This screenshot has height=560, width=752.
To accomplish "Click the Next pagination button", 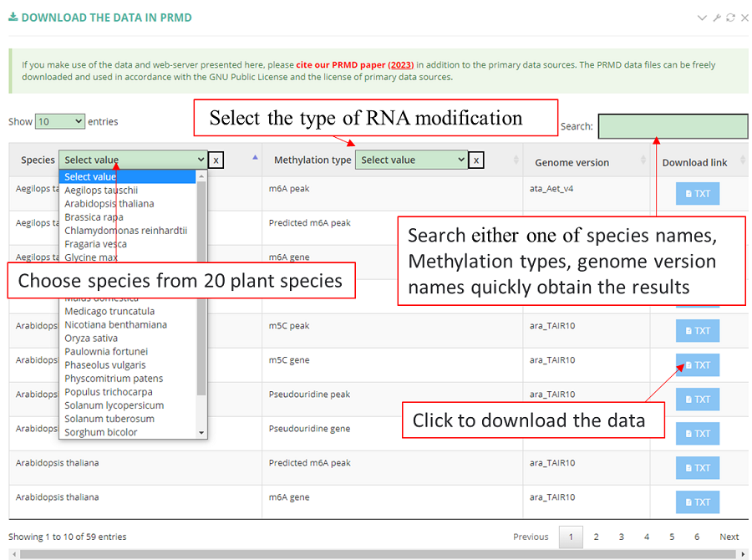I will [729, 537].
